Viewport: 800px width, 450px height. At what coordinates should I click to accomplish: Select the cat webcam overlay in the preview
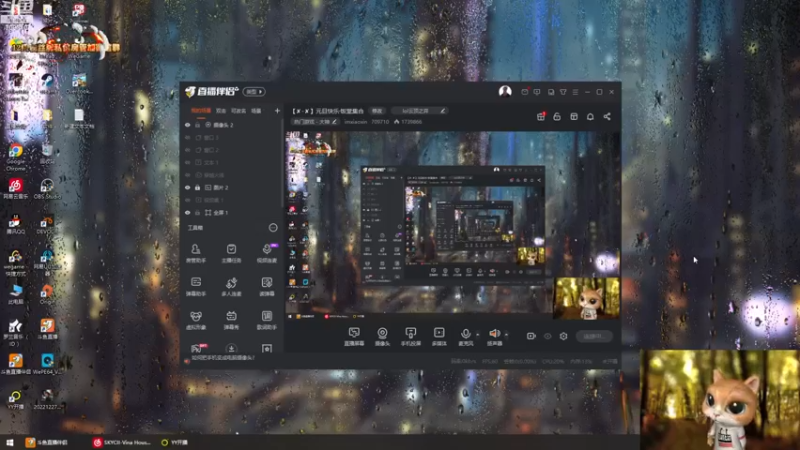(x=587, y=298)
